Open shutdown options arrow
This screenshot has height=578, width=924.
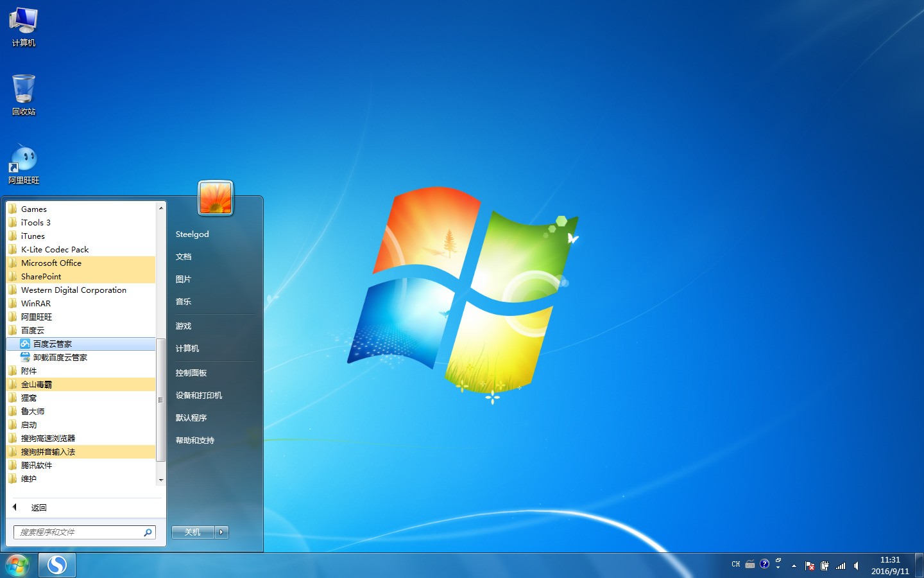point(222,532)
